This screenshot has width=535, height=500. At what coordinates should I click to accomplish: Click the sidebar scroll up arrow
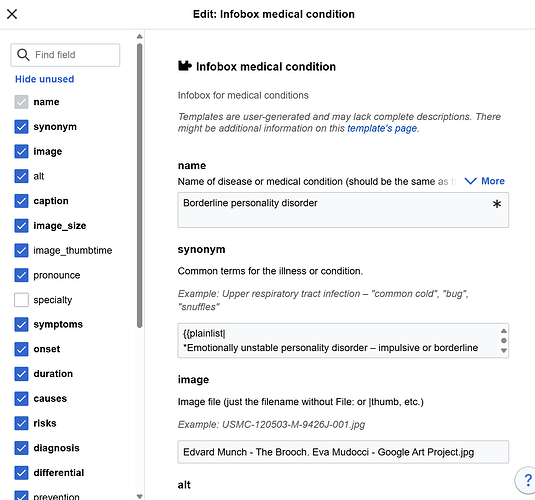[x=139, y=36]
